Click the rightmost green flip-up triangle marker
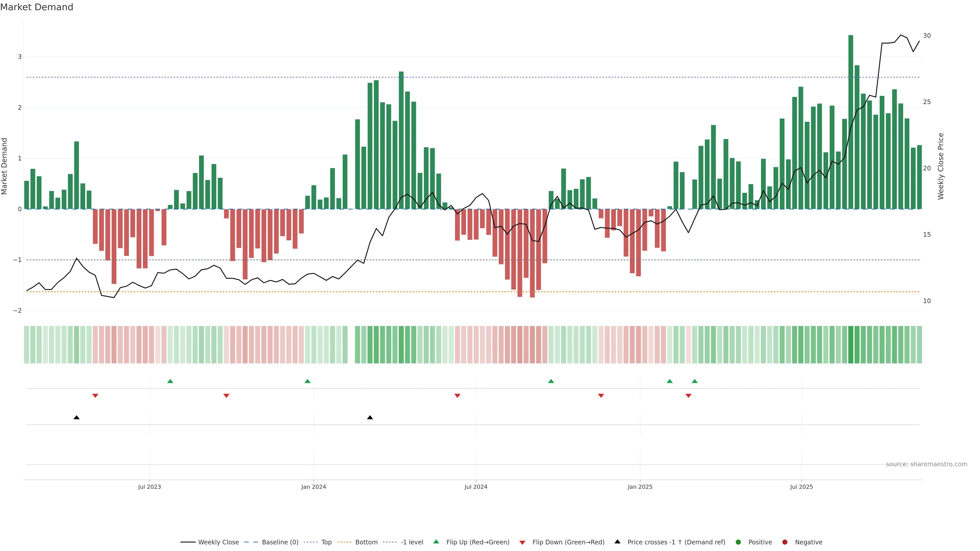 694,381
